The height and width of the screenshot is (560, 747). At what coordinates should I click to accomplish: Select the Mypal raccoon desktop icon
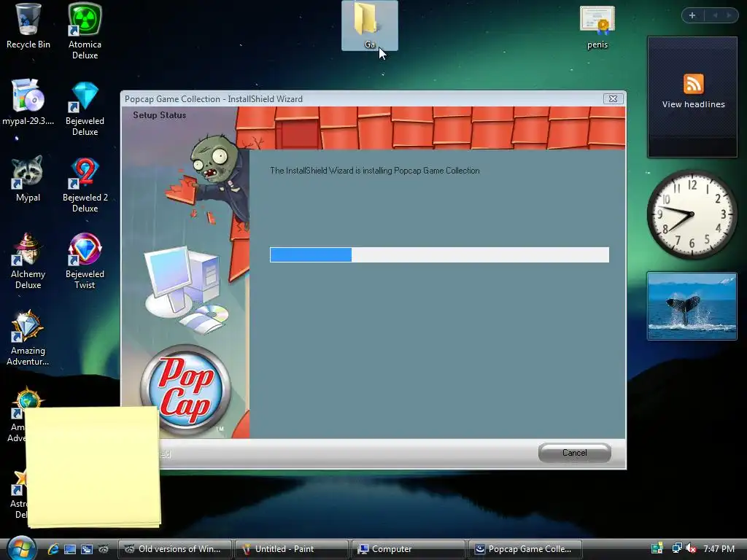[x=28, y=179]
